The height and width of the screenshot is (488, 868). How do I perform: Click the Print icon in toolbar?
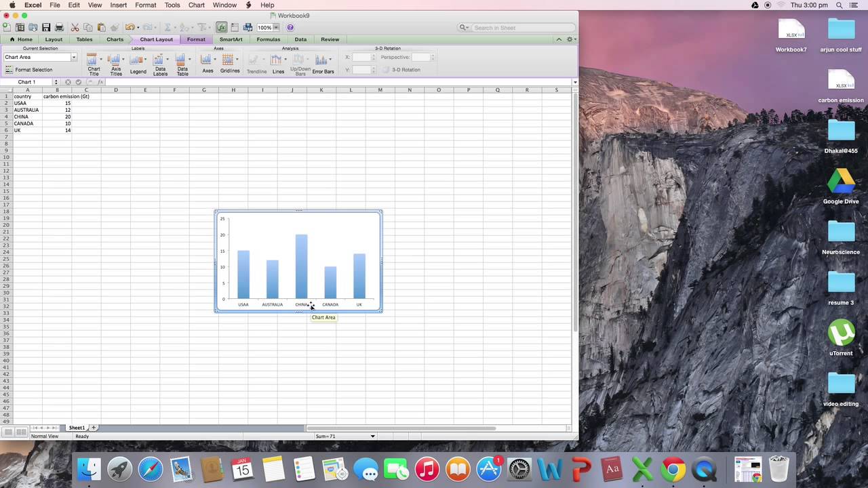click(59, 27)
